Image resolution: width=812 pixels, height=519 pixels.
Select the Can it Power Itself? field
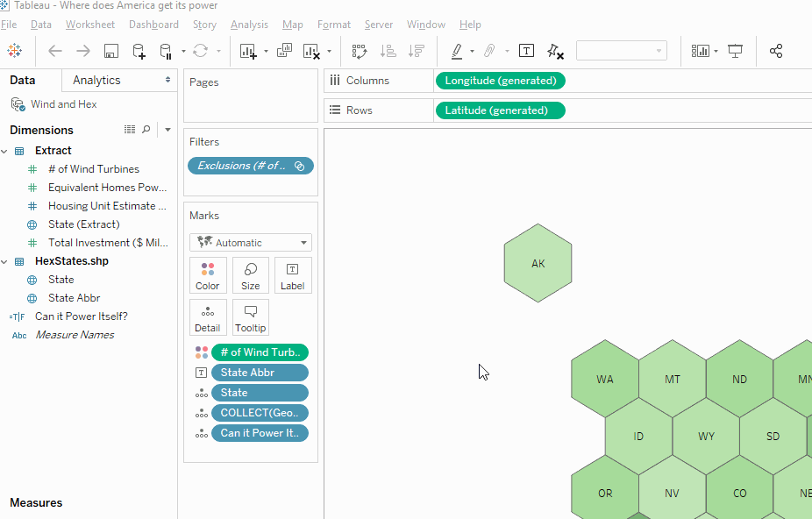[82, 316]
